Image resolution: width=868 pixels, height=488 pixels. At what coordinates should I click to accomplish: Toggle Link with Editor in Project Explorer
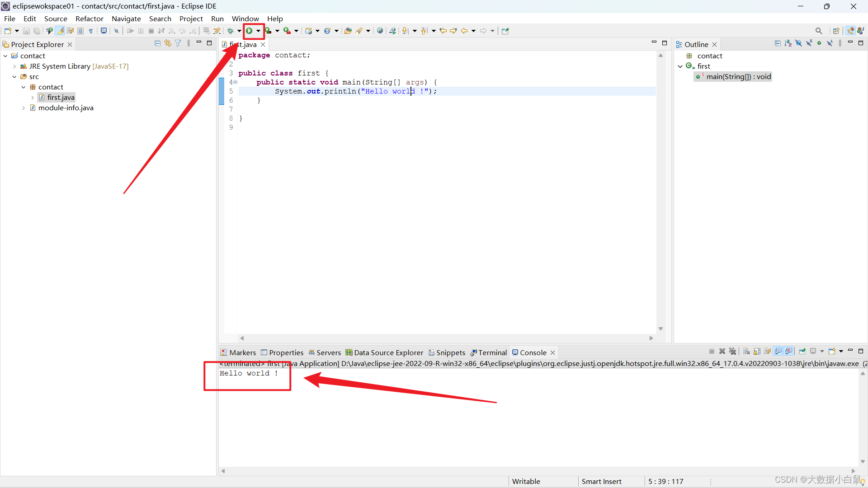[x=168, y=43]
